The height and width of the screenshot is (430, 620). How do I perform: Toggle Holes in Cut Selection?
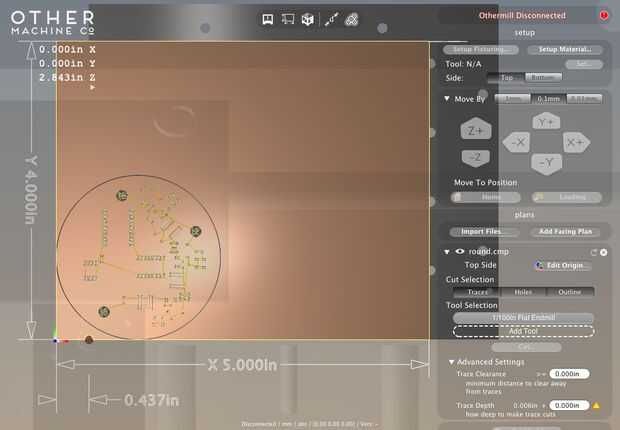tap(523, 292)
